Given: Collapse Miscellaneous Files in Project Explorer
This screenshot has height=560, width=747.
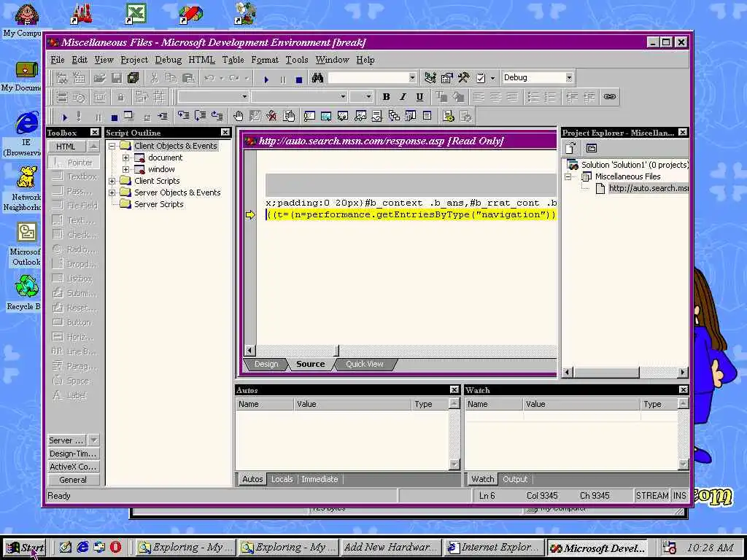Looking at the screenshot, I should coord(568,176).
